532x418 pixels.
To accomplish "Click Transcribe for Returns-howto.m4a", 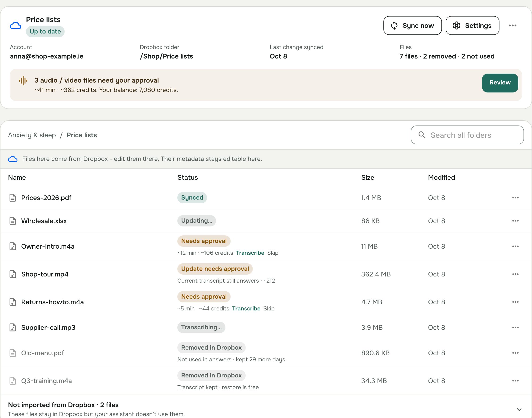I will 246,309.
